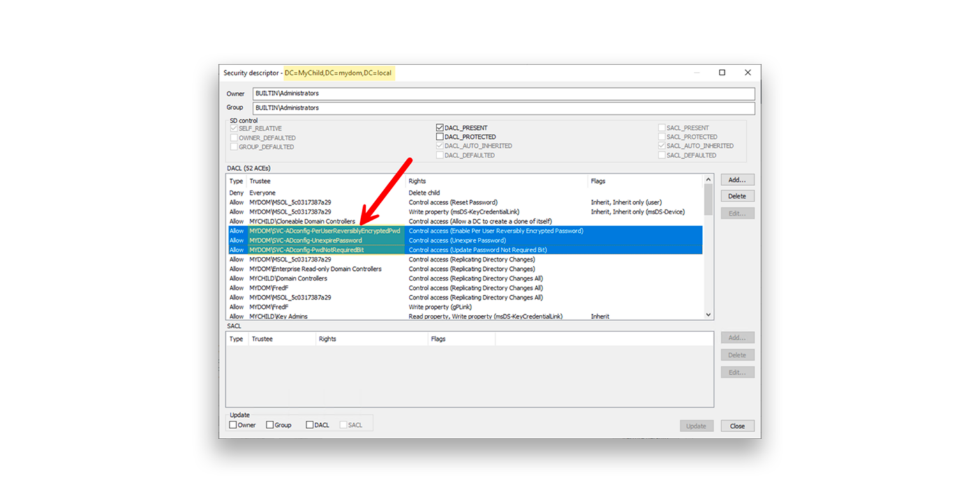Enable the DACL update checkbox
The height and width of the screenshot is (501, 980).
tap(309, 425)
